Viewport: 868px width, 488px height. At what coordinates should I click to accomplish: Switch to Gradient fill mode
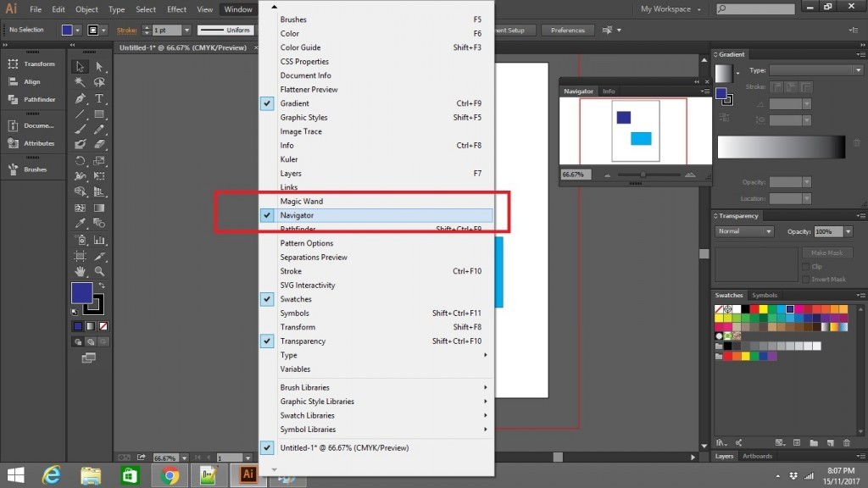(x=90, y=326)
